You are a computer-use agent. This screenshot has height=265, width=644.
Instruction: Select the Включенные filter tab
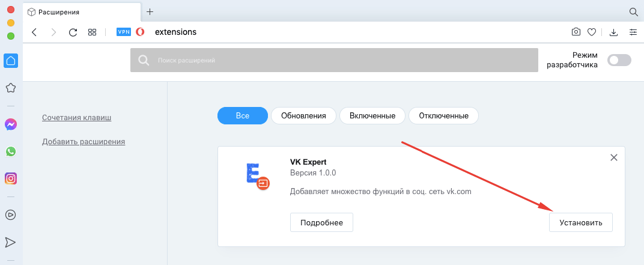pos(372,116)
